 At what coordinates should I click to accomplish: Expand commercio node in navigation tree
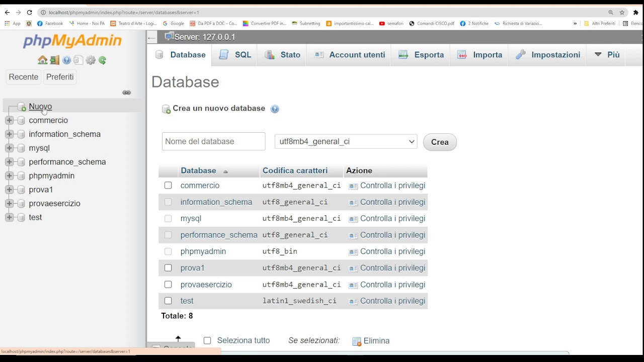tap(9, 121)
